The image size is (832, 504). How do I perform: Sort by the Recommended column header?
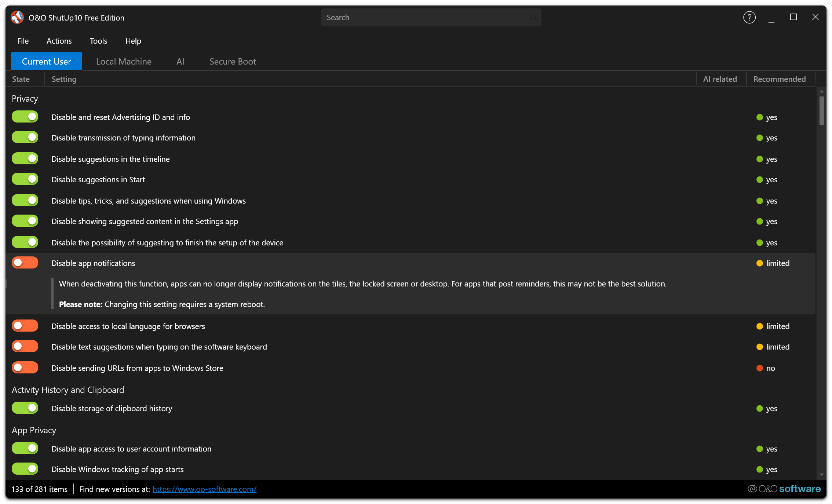(781, 79)
